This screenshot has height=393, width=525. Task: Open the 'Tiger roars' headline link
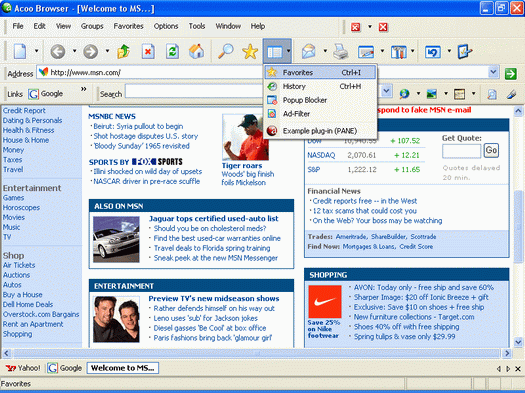242,166
